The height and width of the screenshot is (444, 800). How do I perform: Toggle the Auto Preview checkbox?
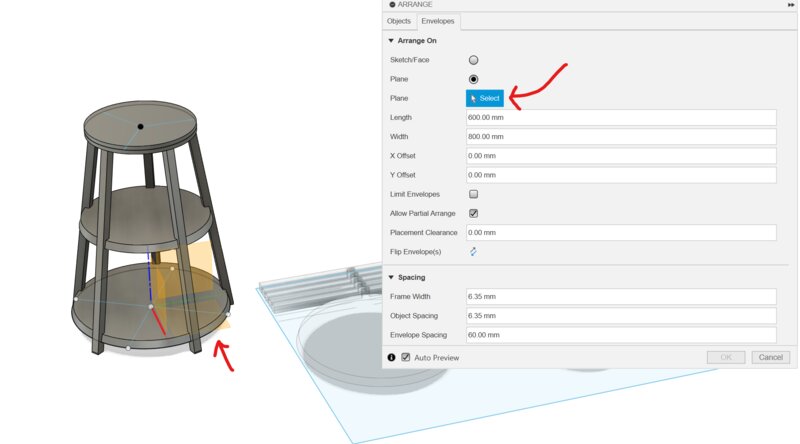tap(406, 357)
